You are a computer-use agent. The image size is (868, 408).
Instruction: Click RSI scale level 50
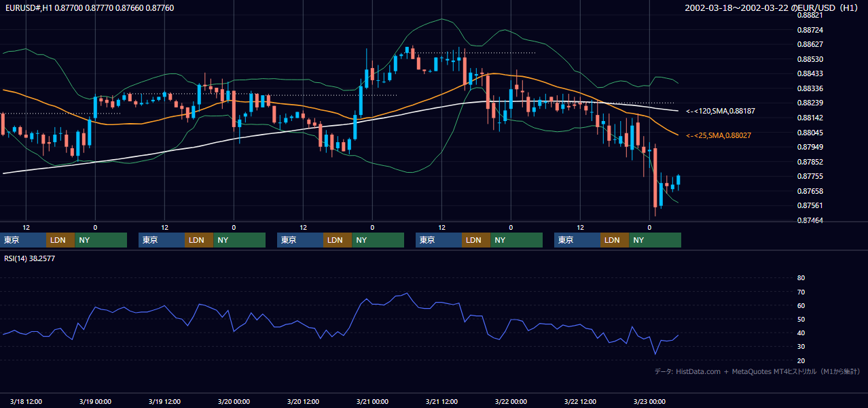pyautogui.click(x=801, y=319)
